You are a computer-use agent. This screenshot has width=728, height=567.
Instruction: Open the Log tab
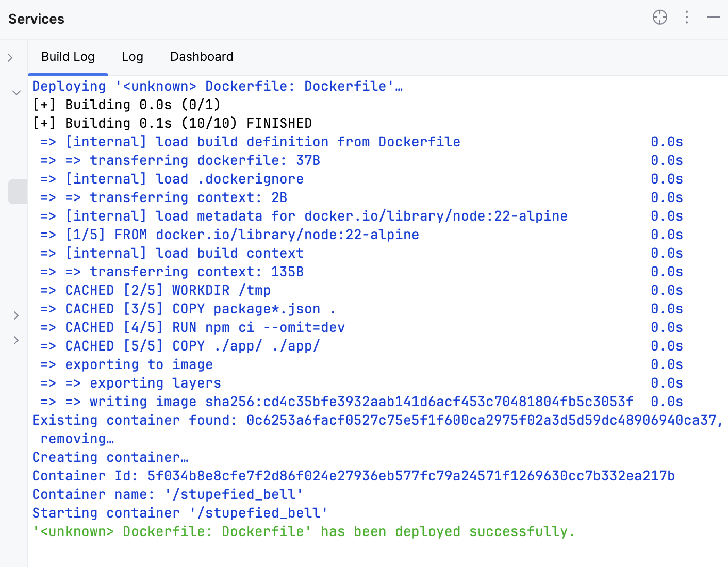[x=133, y=57]
